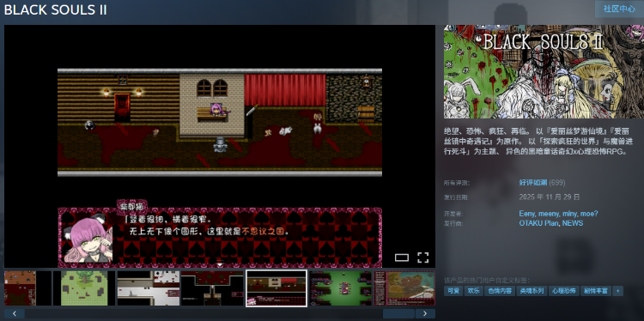Select the white room screenshot thumbnail

[x=149, y=288]
